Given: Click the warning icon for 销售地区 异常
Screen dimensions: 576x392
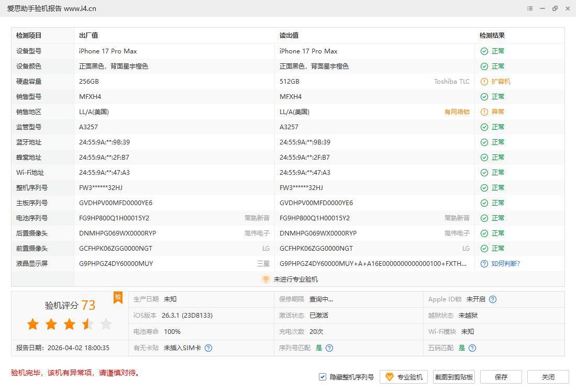Looking at the screenshot, I should coord(484,112).
